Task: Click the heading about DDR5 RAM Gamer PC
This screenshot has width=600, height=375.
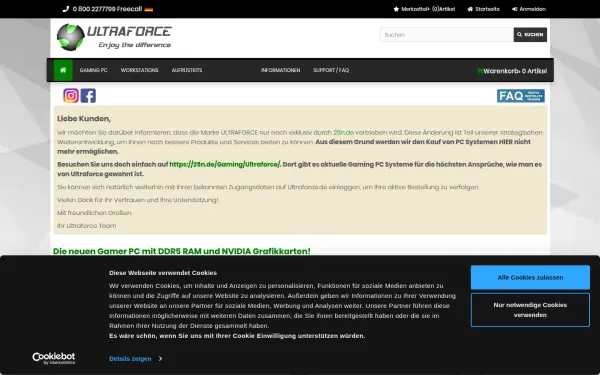Action: pyautogui.click(x=182, y=251)
